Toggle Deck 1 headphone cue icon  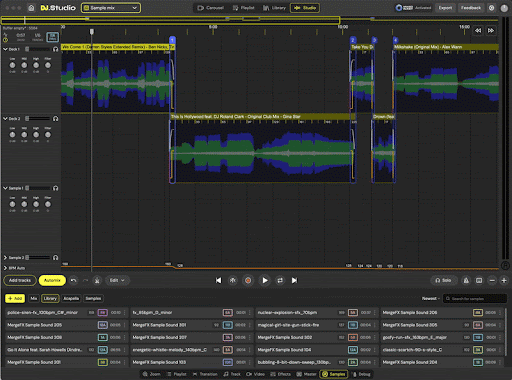[x=56, y=49]
